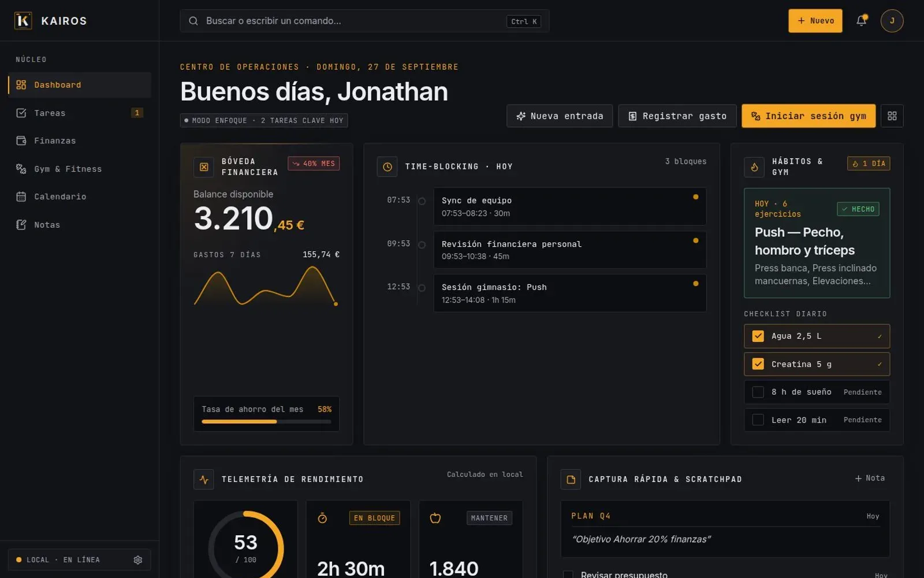Image resolution: width=924 pixels, height=578 pixels.
Task: Click the Gastos 7 días sparkline chart
Action: [266, 286]
